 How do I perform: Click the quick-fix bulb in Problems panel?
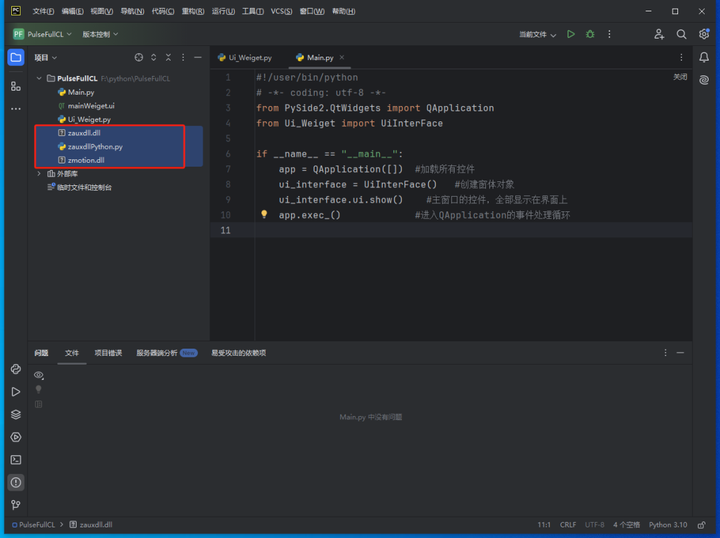point(39,390)
